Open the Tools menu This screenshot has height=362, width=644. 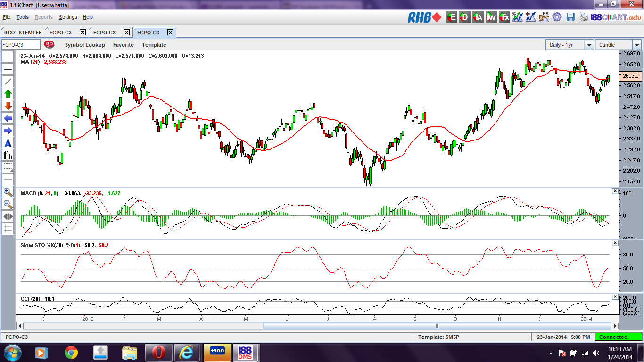point(22,17)
